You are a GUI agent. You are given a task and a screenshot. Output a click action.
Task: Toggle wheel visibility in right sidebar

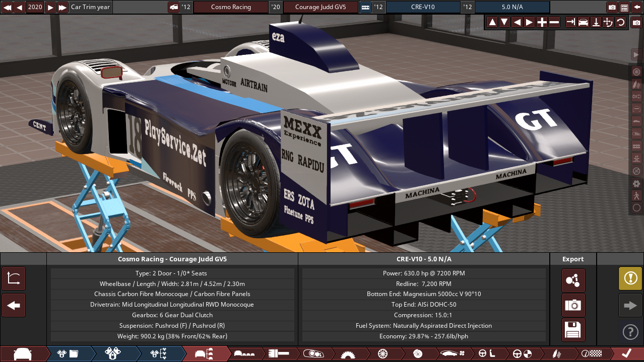(636, 71)
